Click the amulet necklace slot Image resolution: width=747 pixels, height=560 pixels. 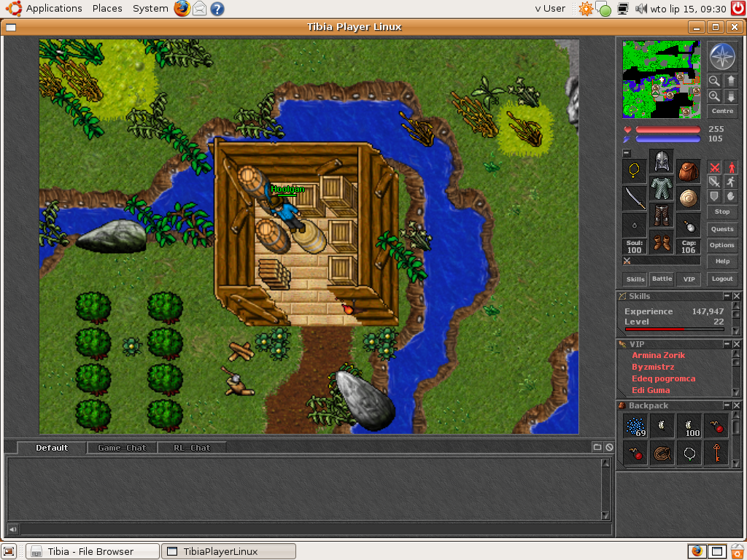click(635, 171)
